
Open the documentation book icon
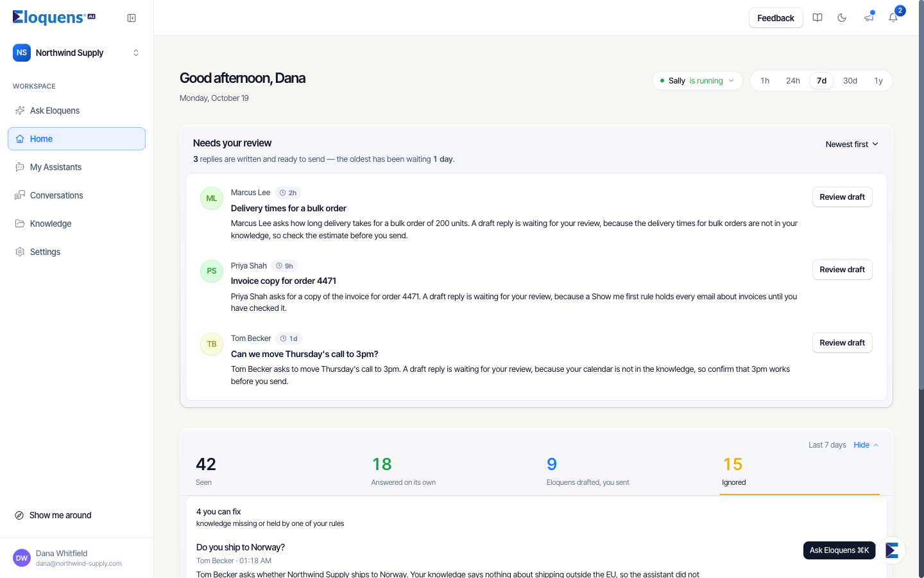[x=817, y=18]
